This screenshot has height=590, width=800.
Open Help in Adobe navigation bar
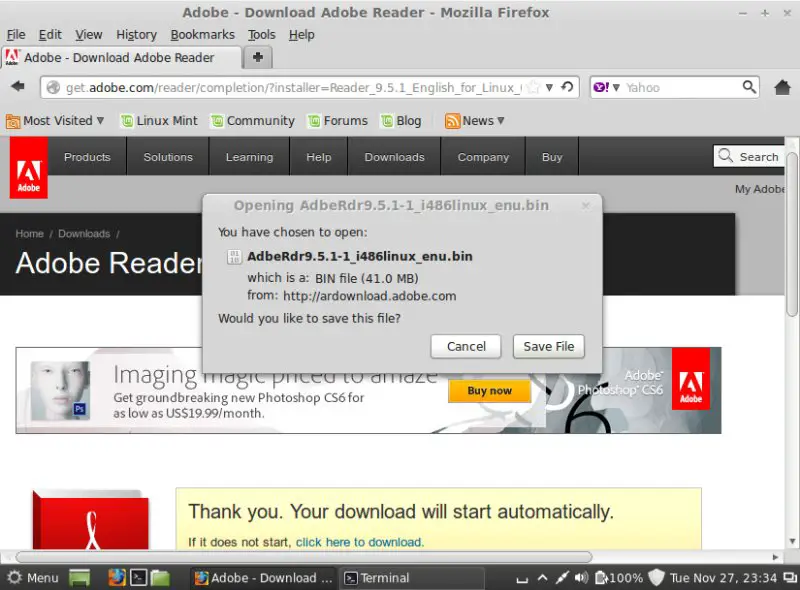319,157
